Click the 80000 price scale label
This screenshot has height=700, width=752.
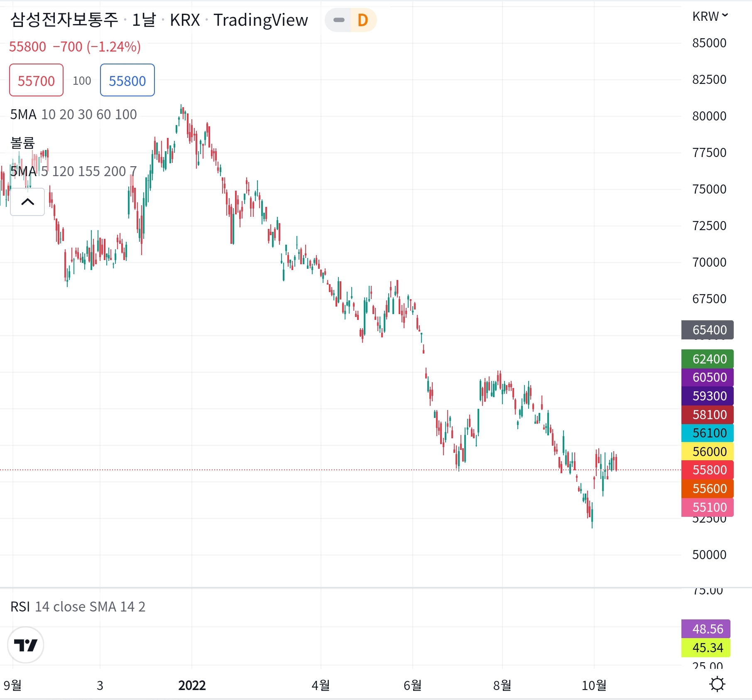[x=709, y=116]
